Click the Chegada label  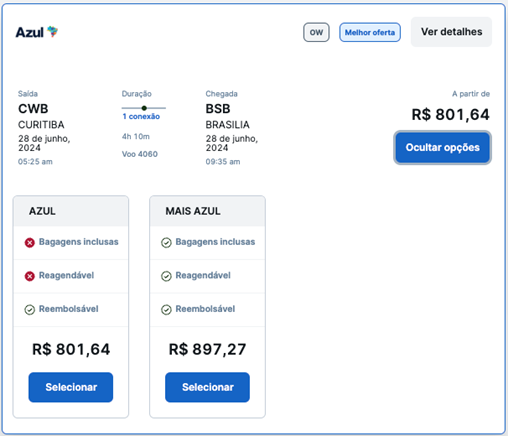click(221, 94)
